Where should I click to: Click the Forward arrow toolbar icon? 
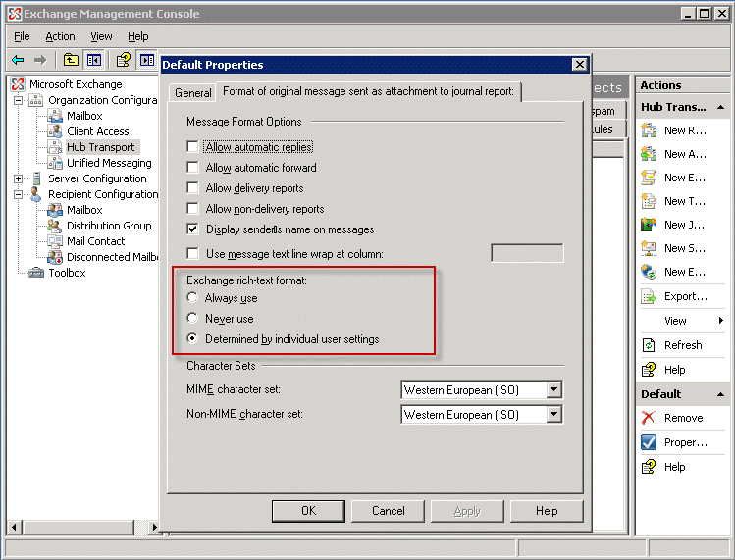coord(40,60)
